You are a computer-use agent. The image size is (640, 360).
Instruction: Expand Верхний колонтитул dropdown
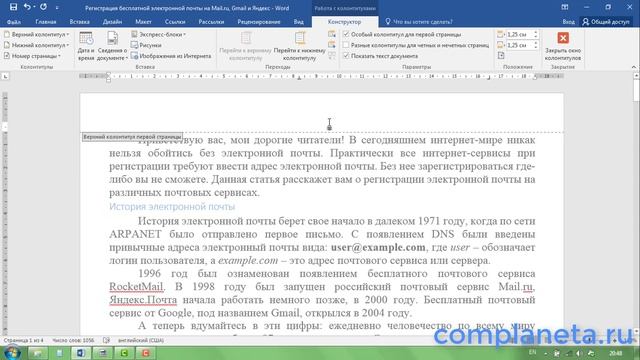click(x=36, y=35)
